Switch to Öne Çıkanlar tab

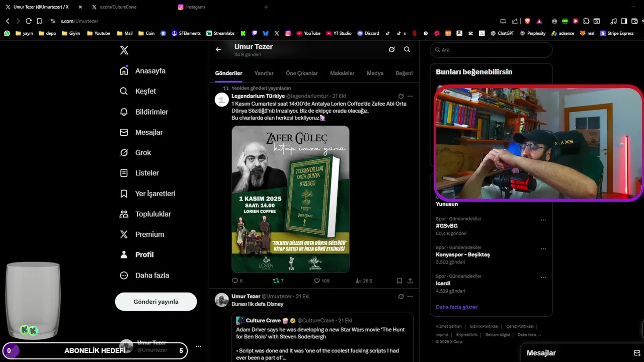[x=302, y=73]
